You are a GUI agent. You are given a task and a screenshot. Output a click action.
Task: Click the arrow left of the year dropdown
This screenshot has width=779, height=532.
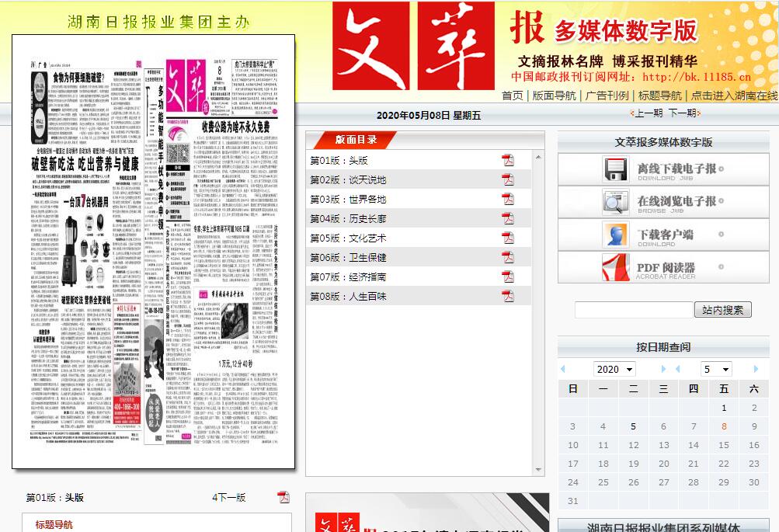pos(563,369)
